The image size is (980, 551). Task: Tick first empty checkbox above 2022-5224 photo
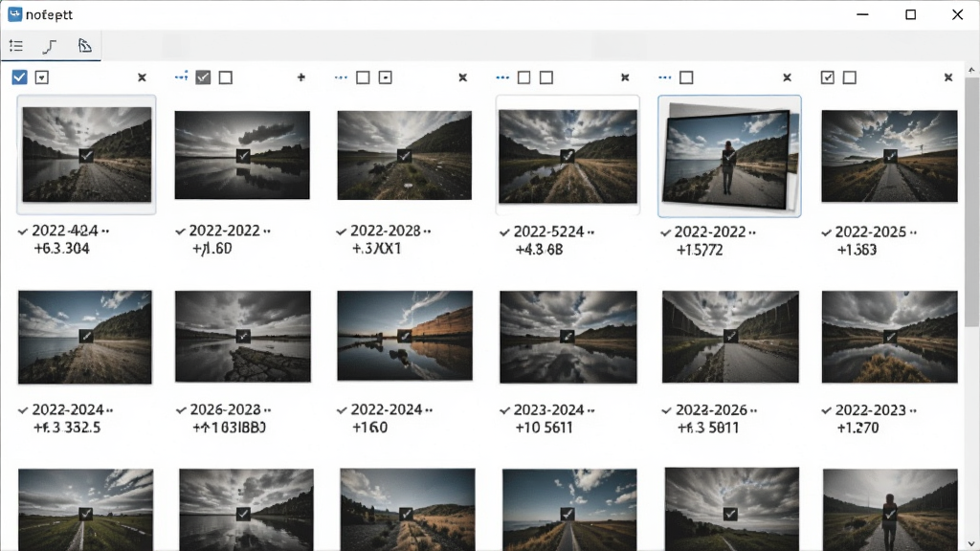523,77
